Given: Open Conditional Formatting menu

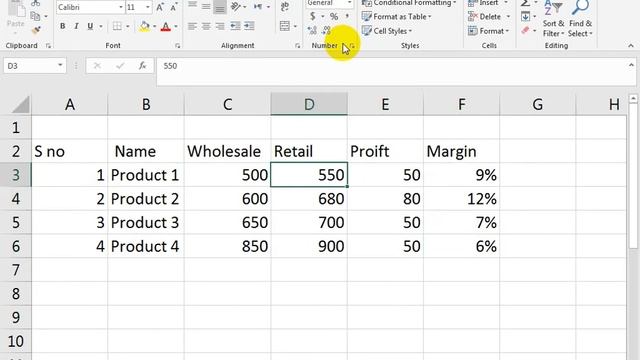Looking at the screenshot, I should click(409, 3).
